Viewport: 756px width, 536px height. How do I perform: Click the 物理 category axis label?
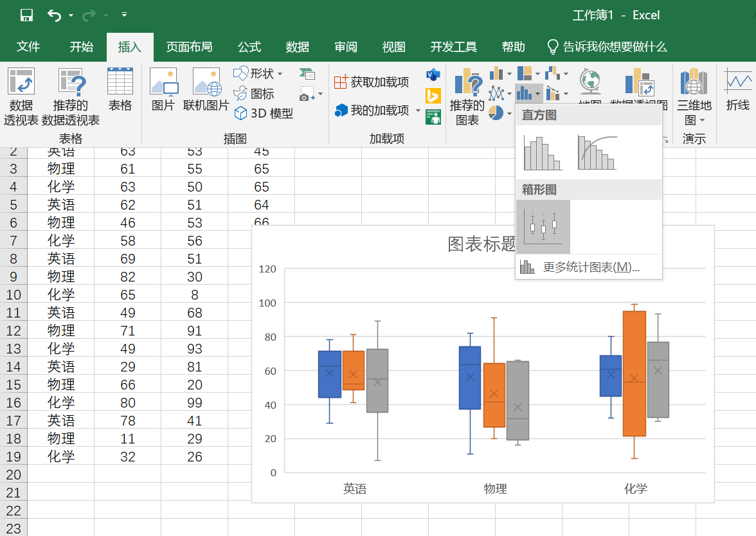pos(496,488)
